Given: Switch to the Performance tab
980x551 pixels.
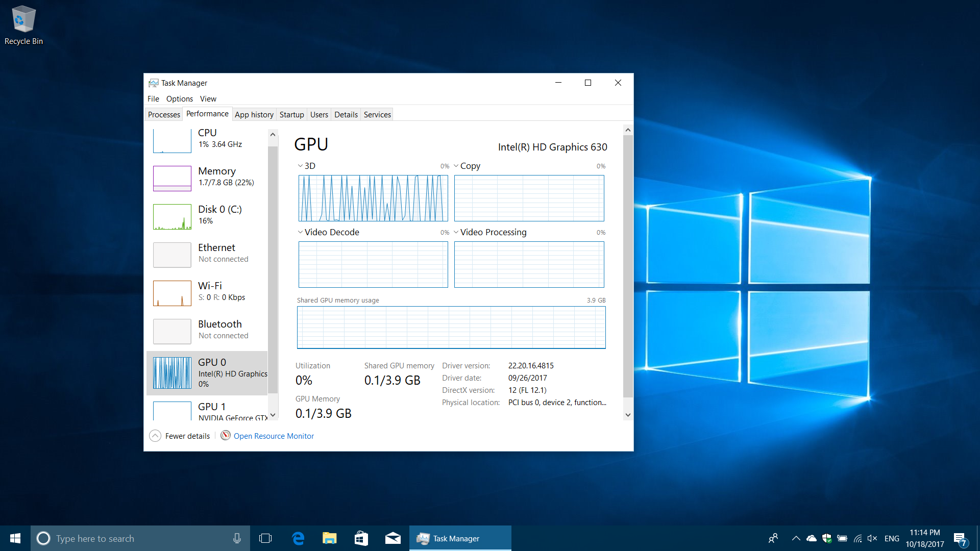Looking at the screenshot, I should tap(207, 114).
